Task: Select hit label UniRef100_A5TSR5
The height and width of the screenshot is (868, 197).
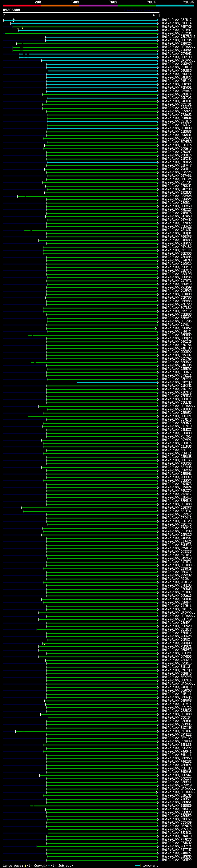Action: point(176,436)
